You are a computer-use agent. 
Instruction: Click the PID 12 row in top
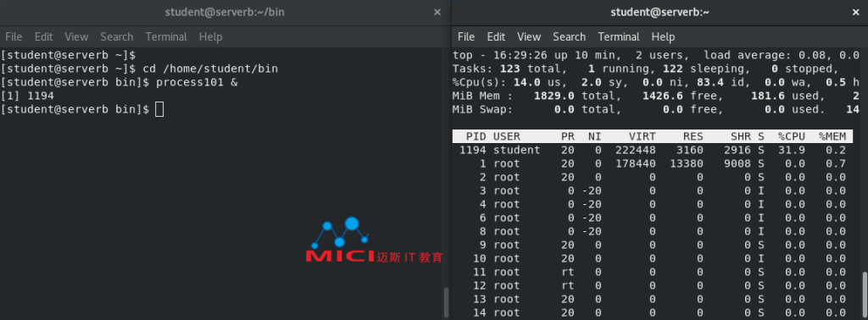tap(653, 286)
